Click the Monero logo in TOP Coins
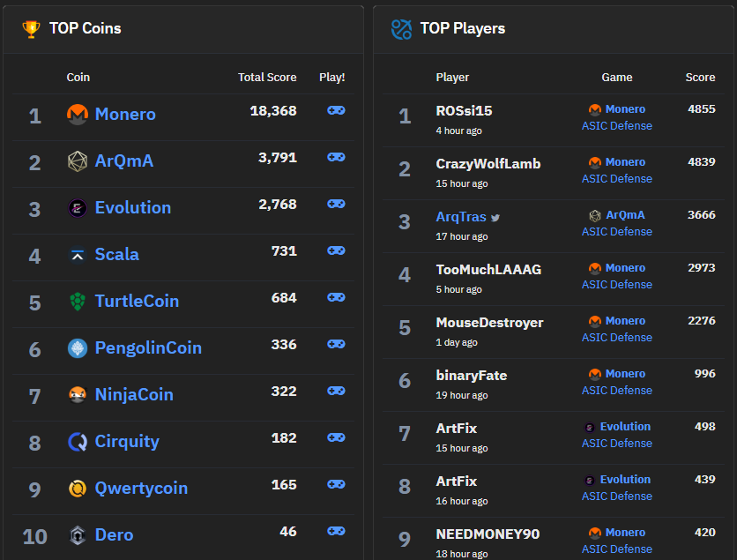The image size is (737, 560). (78, 115)
